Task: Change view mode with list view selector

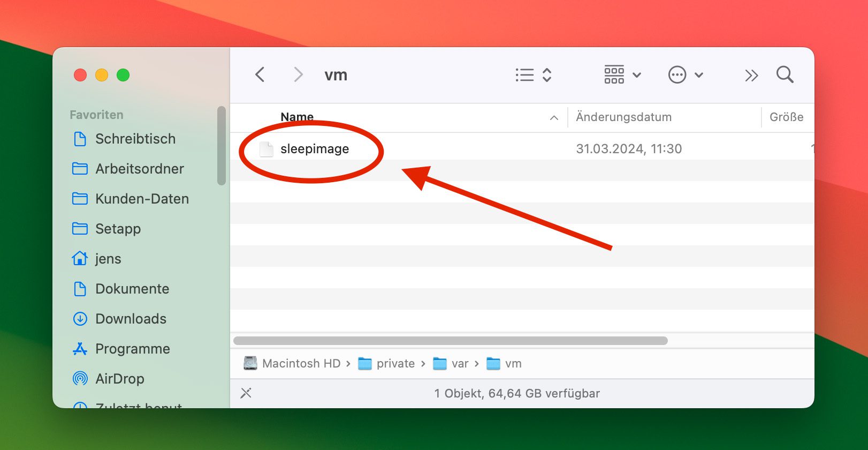Action: pyautogui.click(x=533, y=75)
